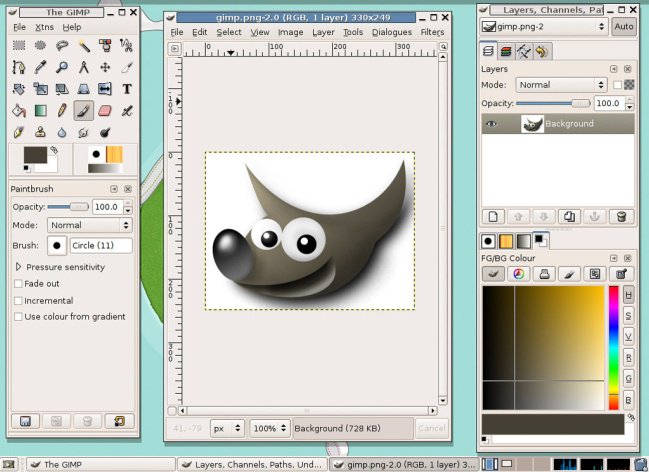Open the Layer menu

coord(323,32)
